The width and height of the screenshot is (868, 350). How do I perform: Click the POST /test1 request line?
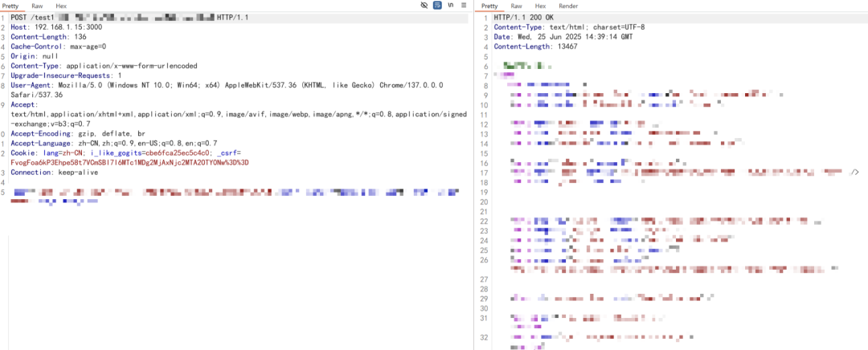click(32, 17)
